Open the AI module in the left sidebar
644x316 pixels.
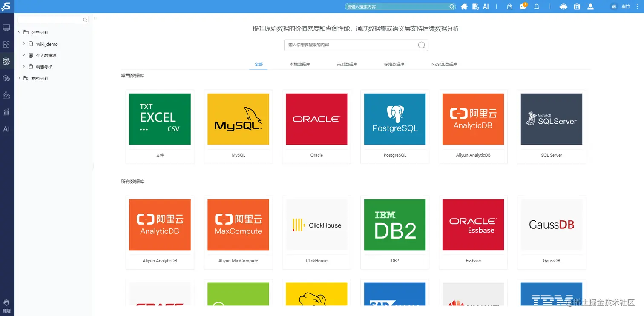pos(6,129)
